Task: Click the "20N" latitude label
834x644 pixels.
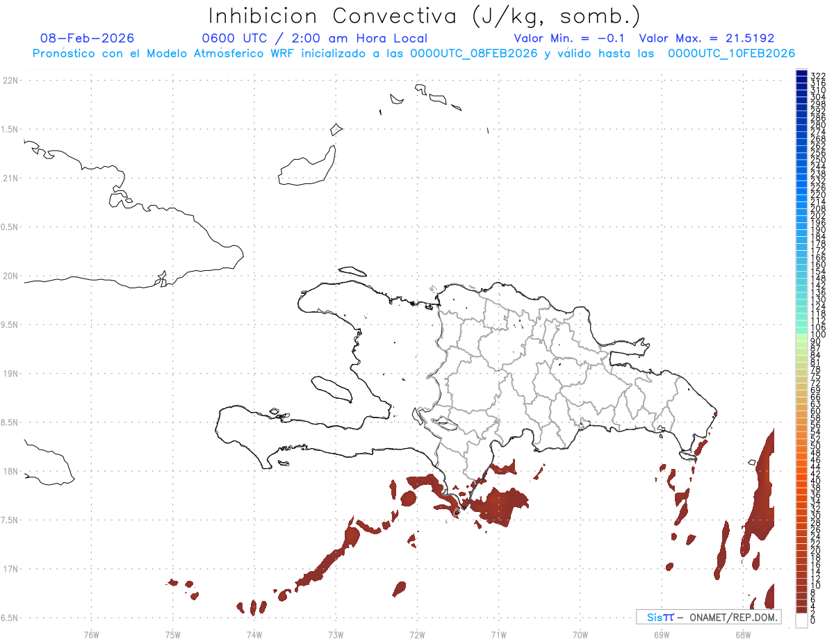Action: (10, 276)
